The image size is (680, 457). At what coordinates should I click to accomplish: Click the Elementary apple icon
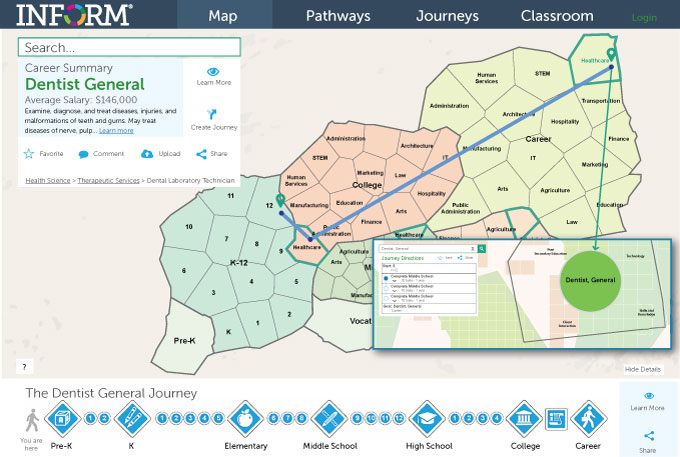pyautogui.click(x=245, y=418)
